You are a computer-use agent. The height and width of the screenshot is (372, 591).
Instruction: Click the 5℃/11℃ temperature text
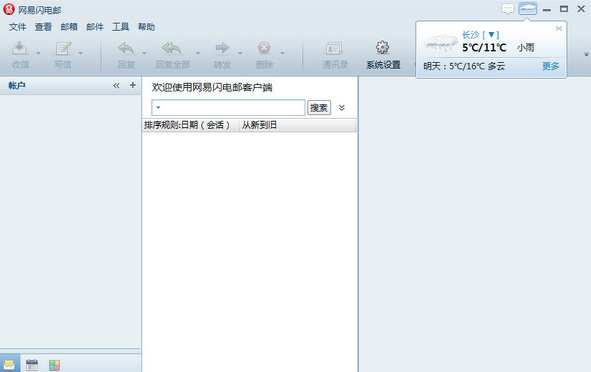point(484,47)
